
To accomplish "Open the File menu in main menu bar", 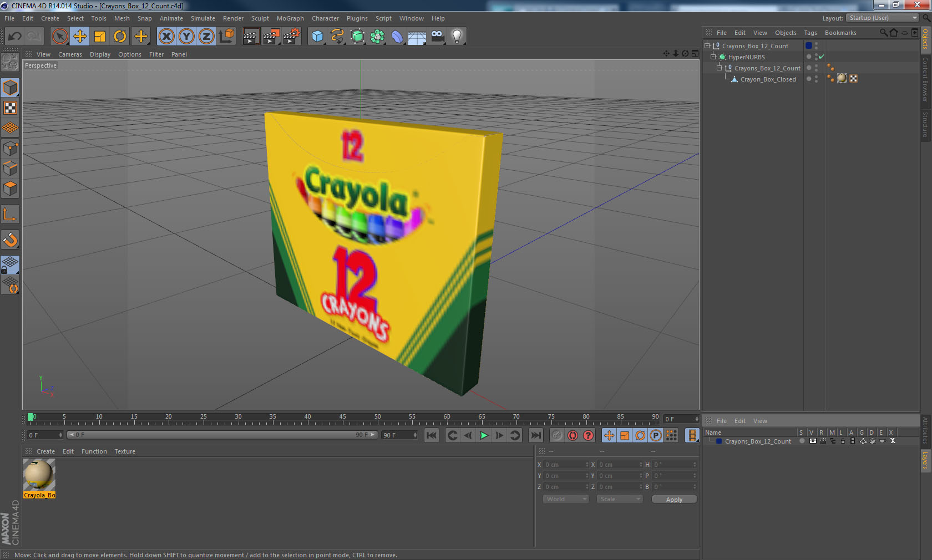I will click(x=9, y=18).
